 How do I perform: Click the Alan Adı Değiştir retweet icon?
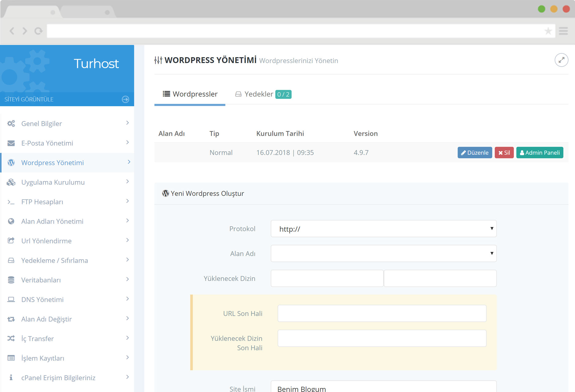tap(11, 319)
